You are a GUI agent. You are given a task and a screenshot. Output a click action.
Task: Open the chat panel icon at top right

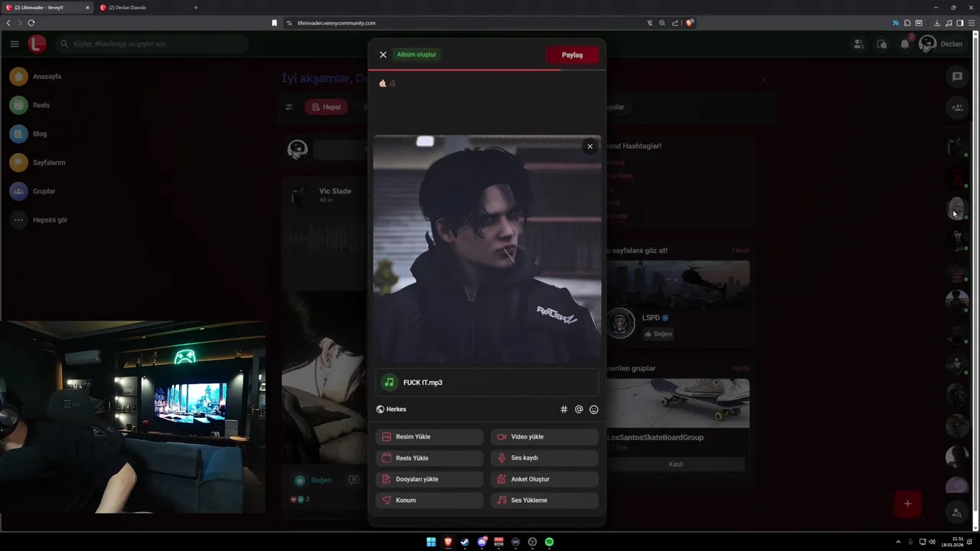[957, 77]
